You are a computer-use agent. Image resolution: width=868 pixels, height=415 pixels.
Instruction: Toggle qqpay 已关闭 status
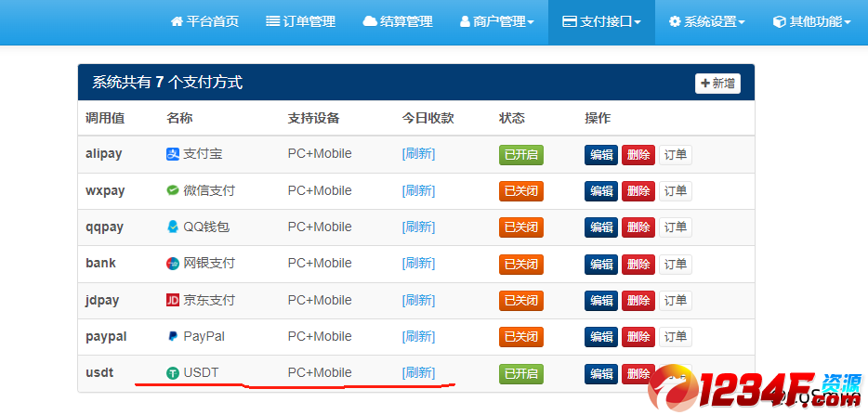pyautogui.click(x=521, y=227)
